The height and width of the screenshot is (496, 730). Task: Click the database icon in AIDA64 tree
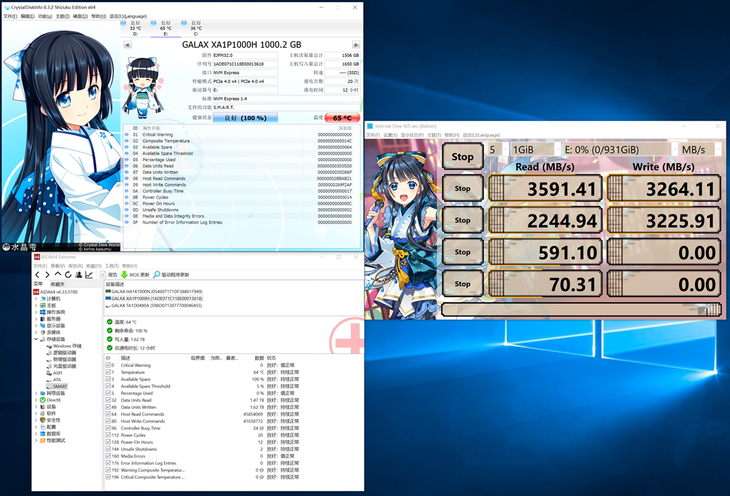pyautogui.click(x=43, y=434)
